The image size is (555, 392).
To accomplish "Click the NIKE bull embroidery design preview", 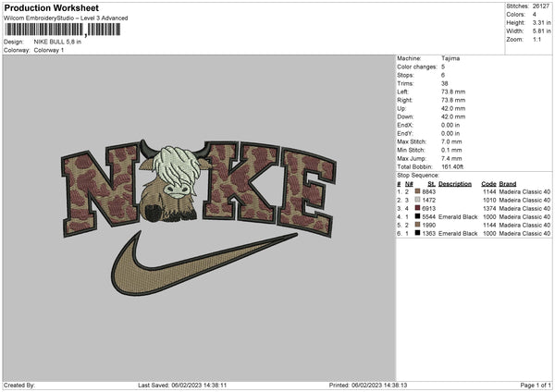I will coord(199,217).
